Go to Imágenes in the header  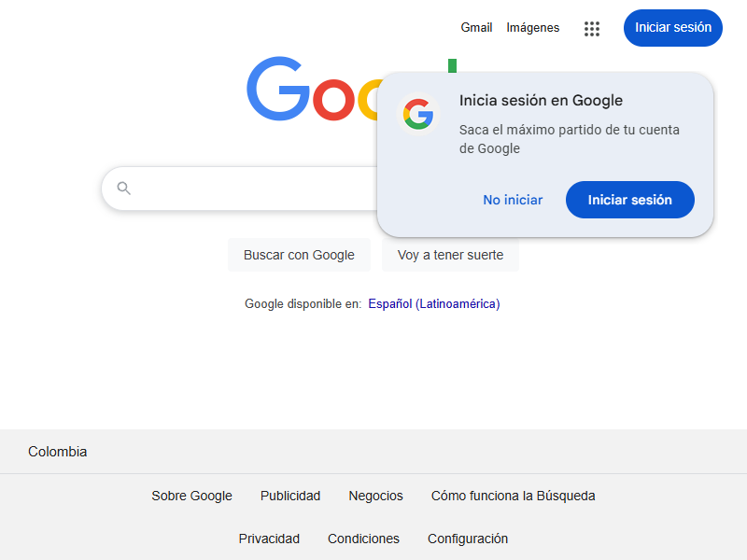[x=533, y=28]
